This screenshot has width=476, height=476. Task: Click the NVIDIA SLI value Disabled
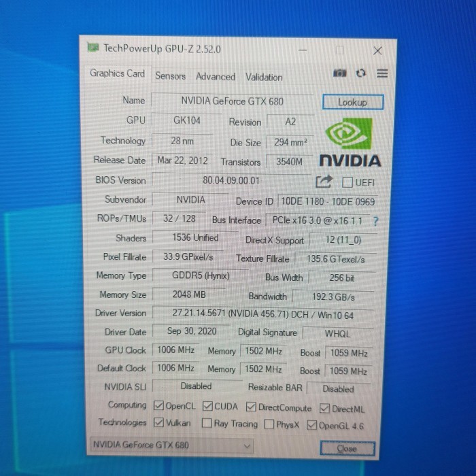coord(197,386)
